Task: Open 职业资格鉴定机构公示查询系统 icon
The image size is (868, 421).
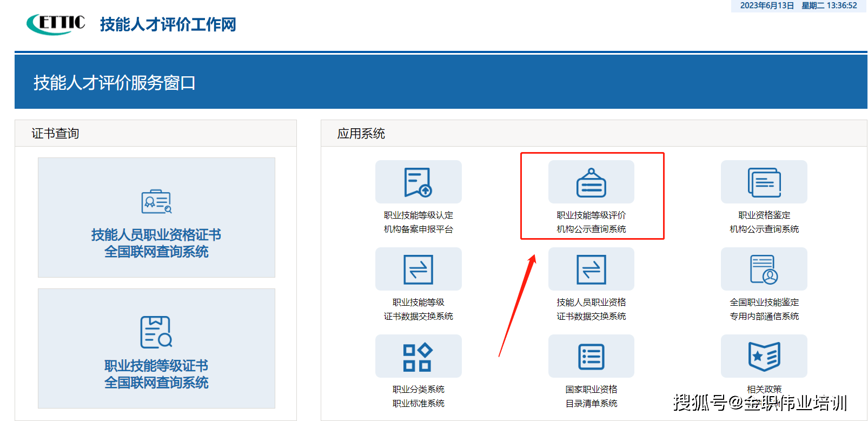Action: [764, 182]
